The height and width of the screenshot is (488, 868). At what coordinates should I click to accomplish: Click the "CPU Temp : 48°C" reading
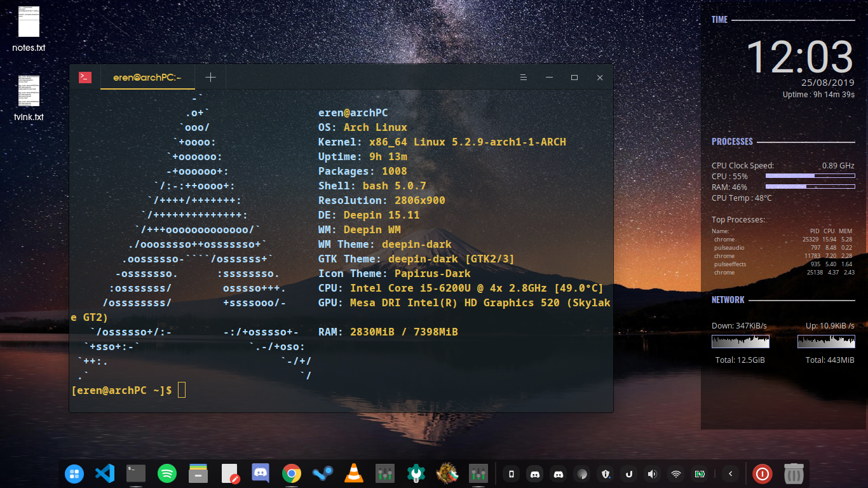(x=742, y=198)
